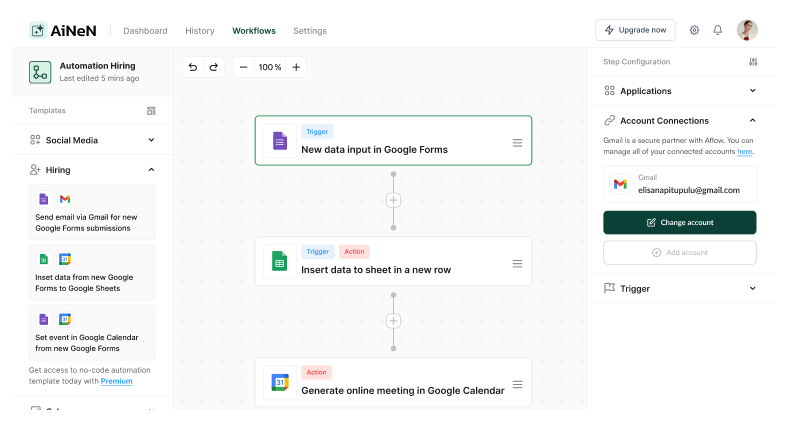Collapse the Account Connections panel

(x=753, y=120)
